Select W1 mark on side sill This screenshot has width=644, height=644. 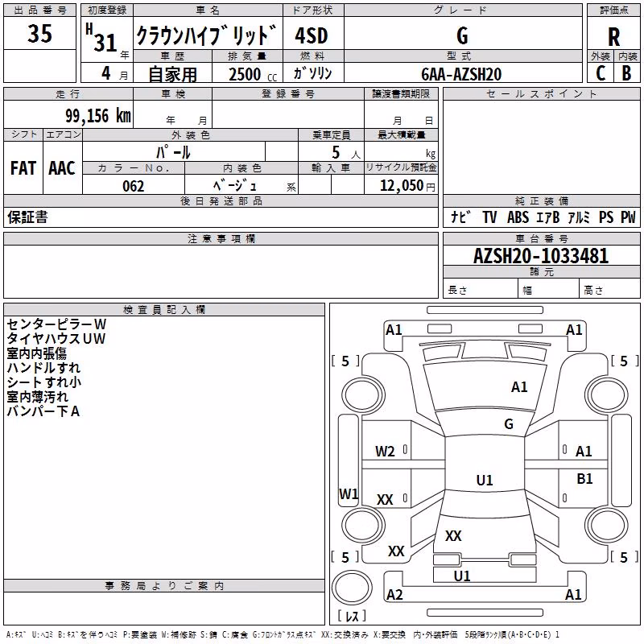(x=349, y=493)
